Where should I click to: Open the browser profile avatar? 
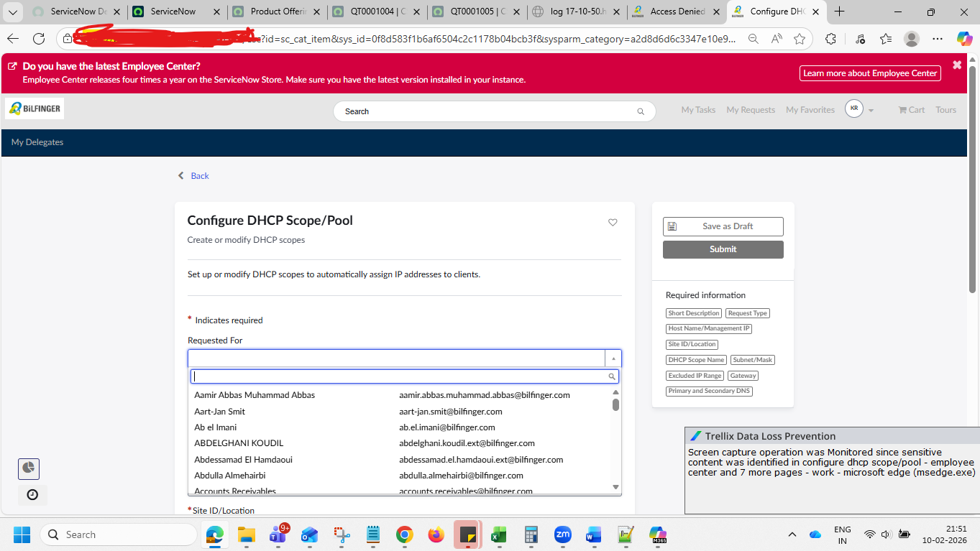point(912,39)
